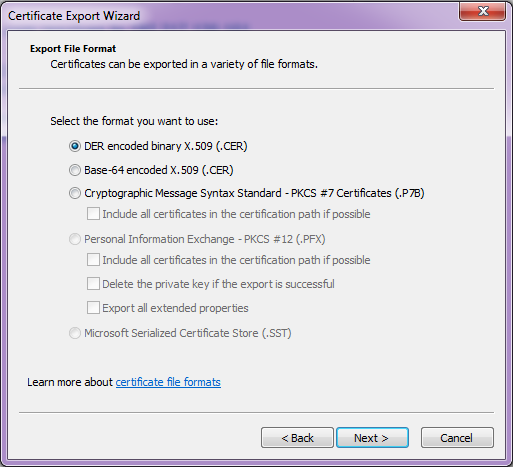Toggle Export all extended properties checkbox
Viewport: 513px width, 467px height.
pyautogui.click(x=93, y=308)
